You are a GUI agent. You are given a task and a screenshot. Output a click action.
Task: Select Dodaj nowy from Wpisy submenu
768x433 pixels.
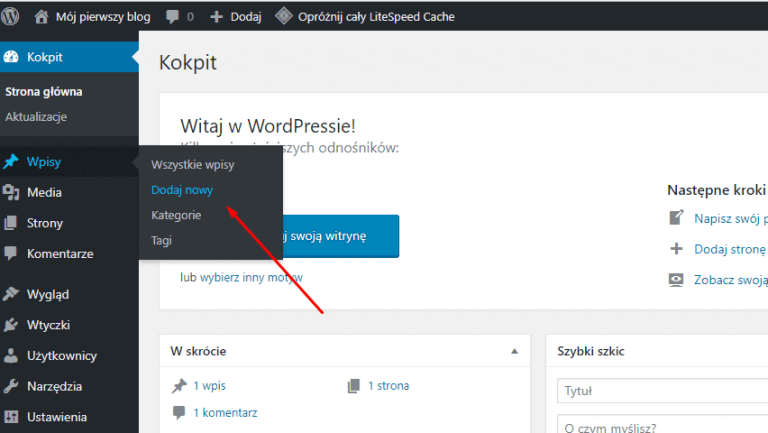pyautogui.click(x=181, y=190)
